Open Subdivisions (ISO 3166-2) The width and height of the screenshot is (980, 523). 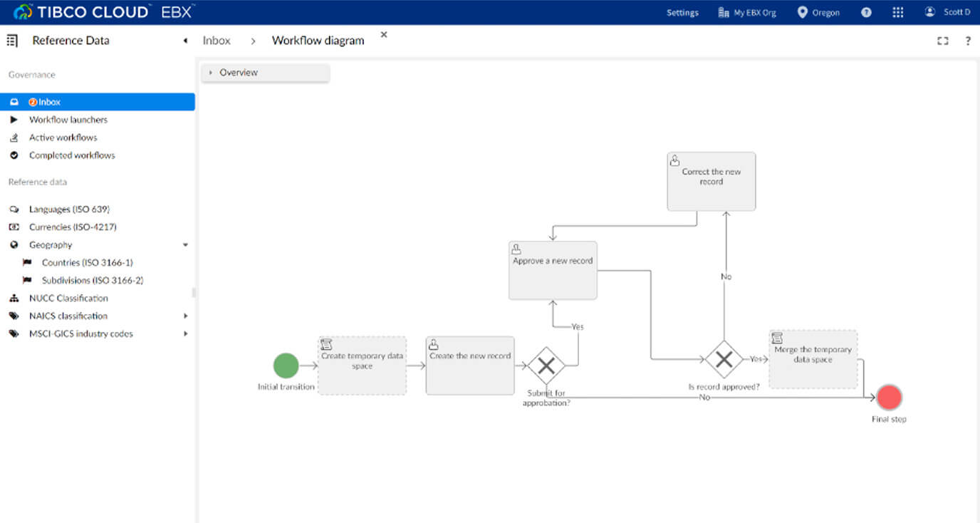(x=93, y=281)
